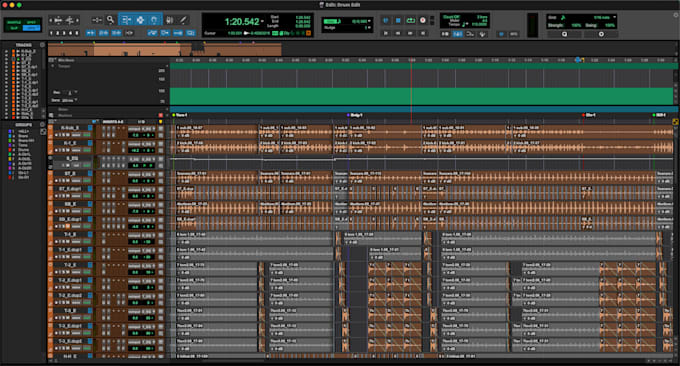This screenshot has width=680, height=366.
Task: Open the Nudge value dropdown
Action: coord(369,27)
